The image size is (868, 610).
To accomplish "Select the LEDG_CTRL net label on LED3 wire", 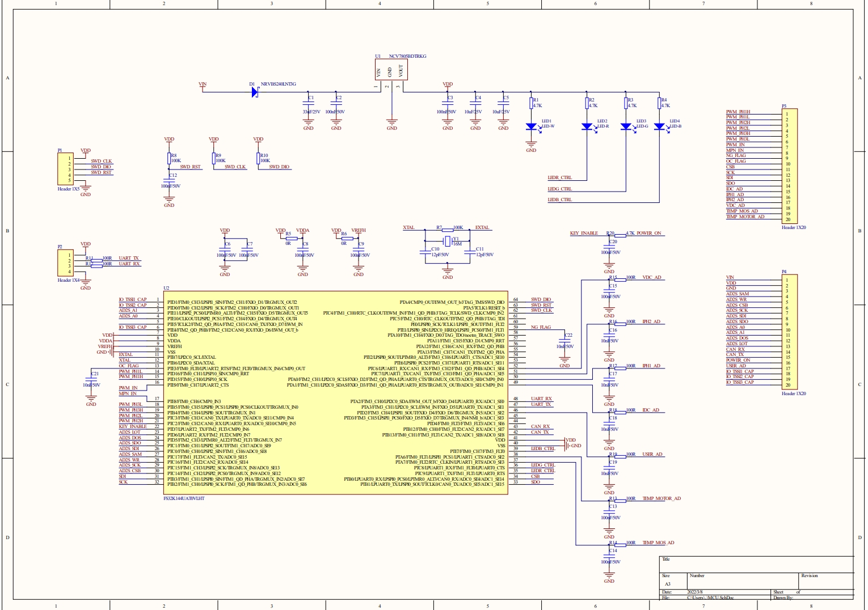I will click(560, 189).
